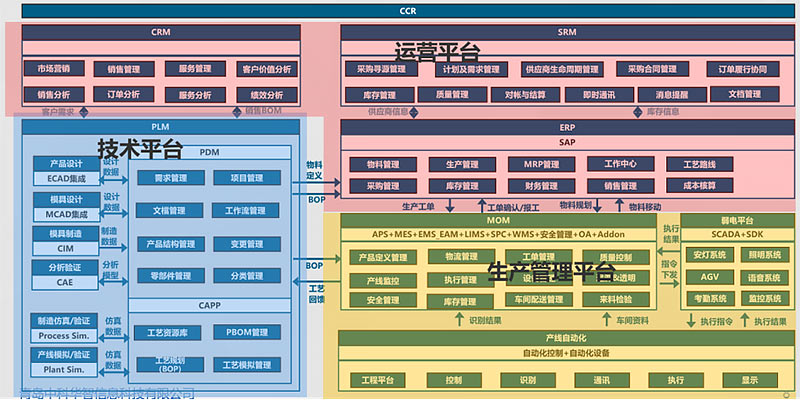Select the 产品结构管理 box in PDM
This screenshot has height=400, width=800.
pyautogui.click(x=171, y=244)
